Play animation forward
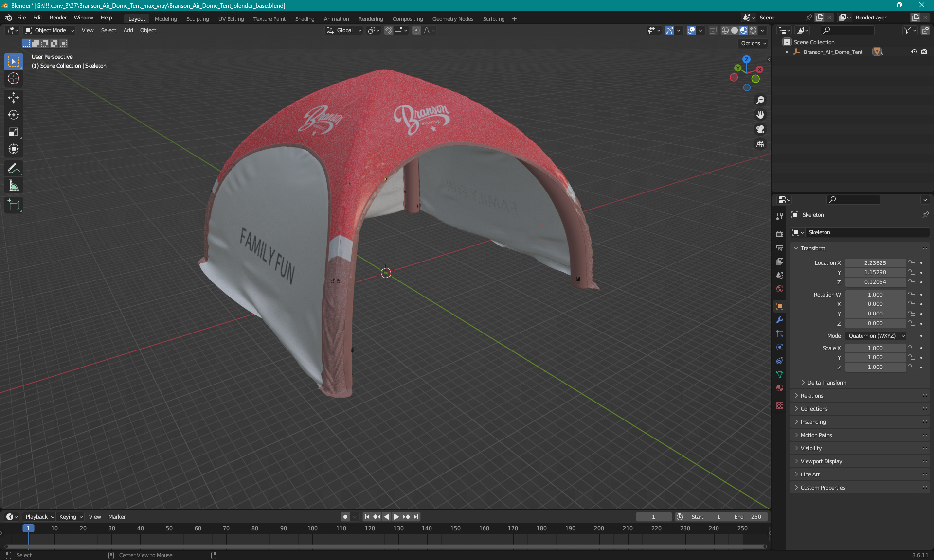 tap(396, 517)
